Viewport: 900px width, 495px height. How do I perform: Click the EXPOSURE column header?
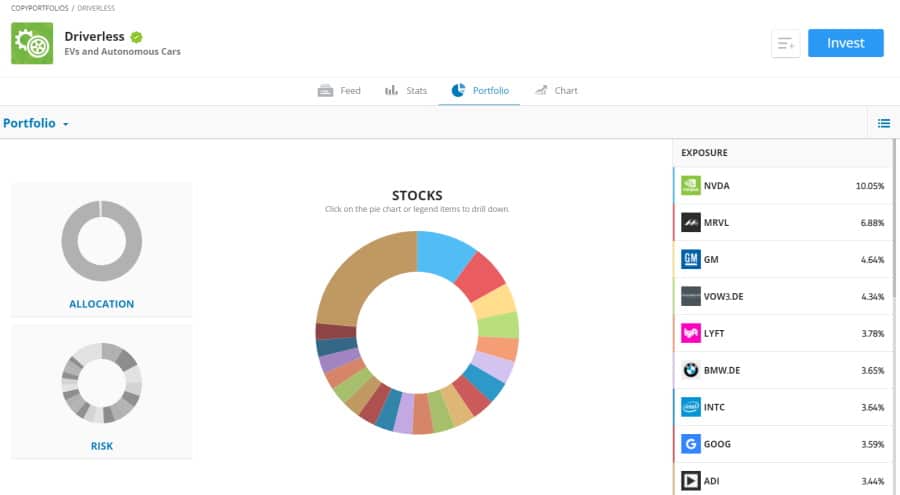coord(704,153)
